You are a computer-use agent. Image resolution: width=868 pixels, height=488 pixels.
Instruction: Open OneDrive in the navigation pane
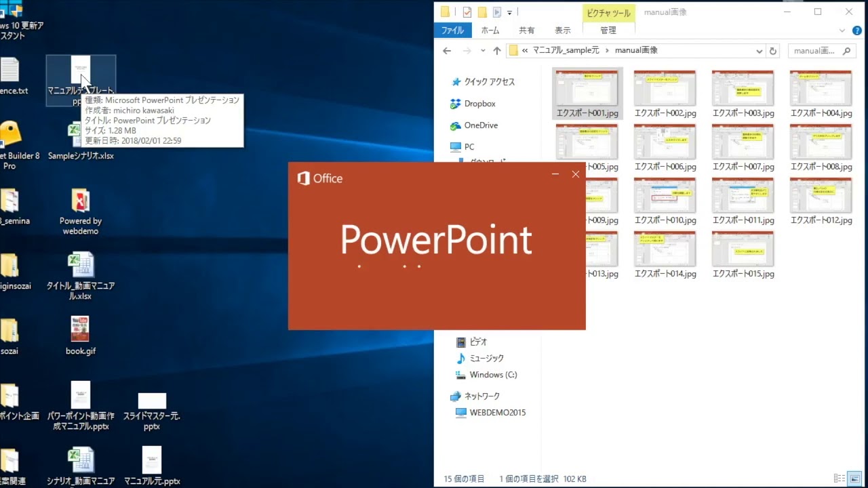click(x=474, y=125)
